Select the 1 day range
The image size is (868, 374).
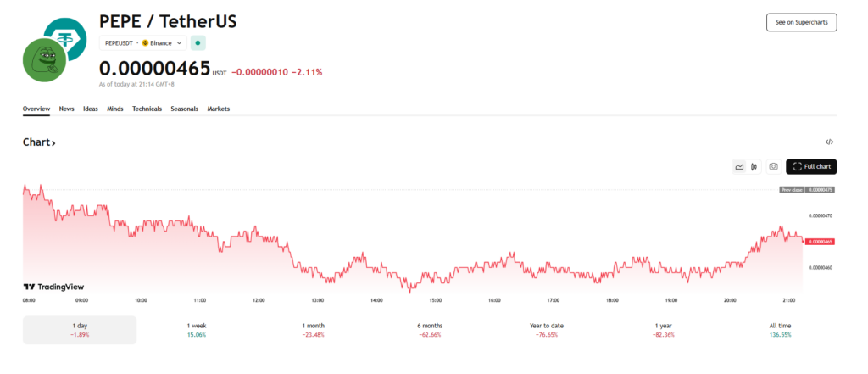click(x=80, y=330)
